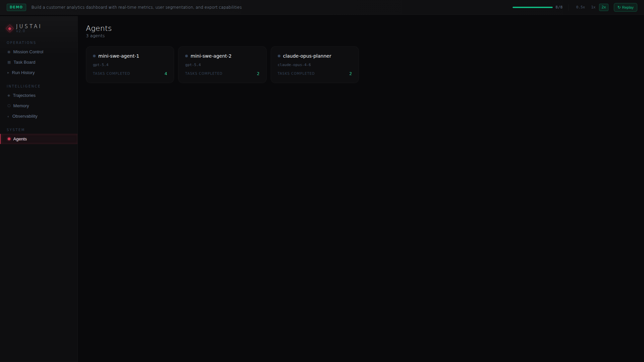Click the '3 agents' subtitle
This screenshot has height=362, width=644.
[95, 36]
